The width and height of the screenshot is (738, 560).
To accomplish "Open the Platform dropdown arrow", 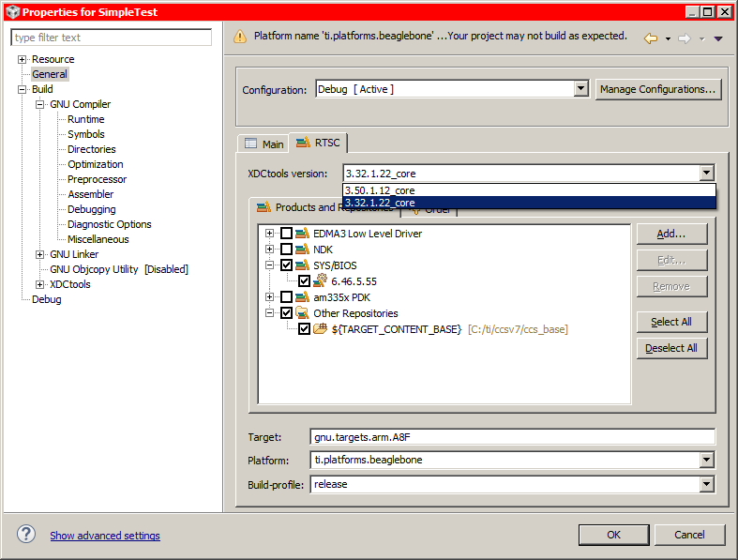I will [x=706, y=460].
